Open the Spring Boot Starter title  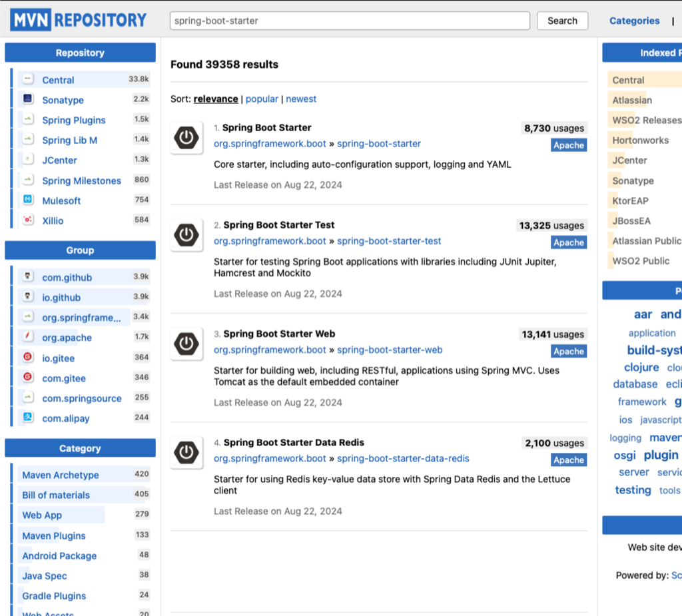click(x=266, y=127)
